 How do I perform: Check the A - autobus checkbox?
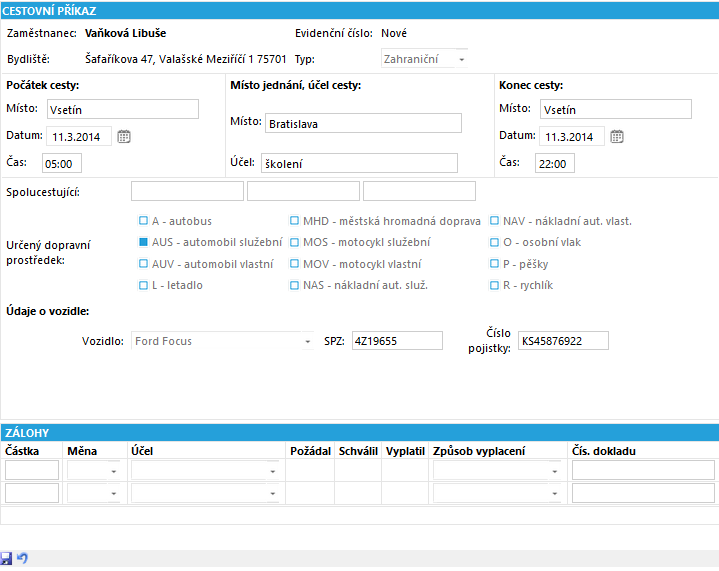pyautogui.click(x=144, y=221)
